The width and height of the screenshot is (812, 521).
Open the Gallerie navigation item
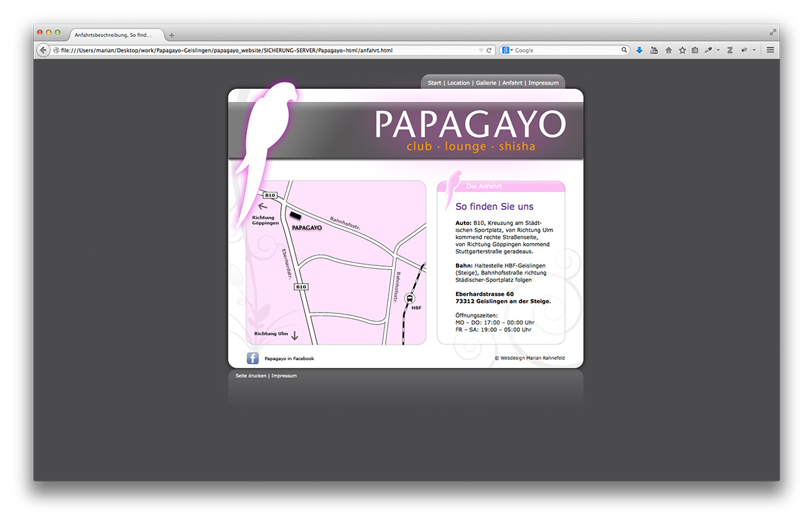486,83
